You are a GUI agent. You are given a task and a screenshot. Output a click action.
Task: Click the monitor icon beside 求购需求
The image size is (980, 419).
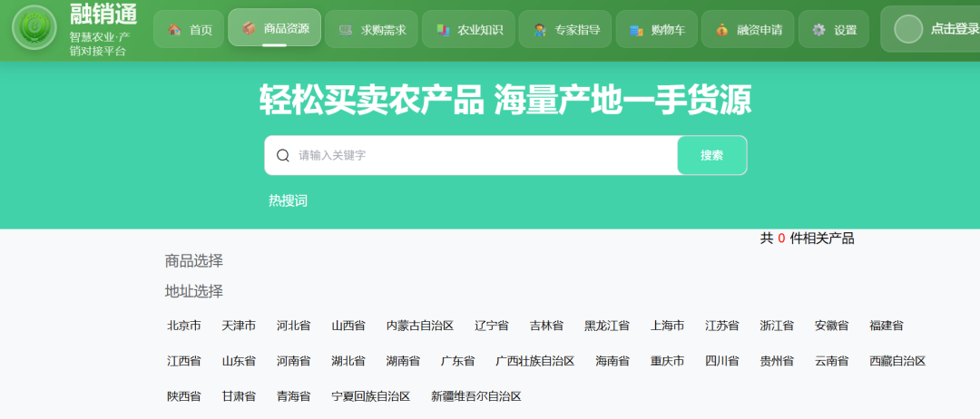[346, 29]
